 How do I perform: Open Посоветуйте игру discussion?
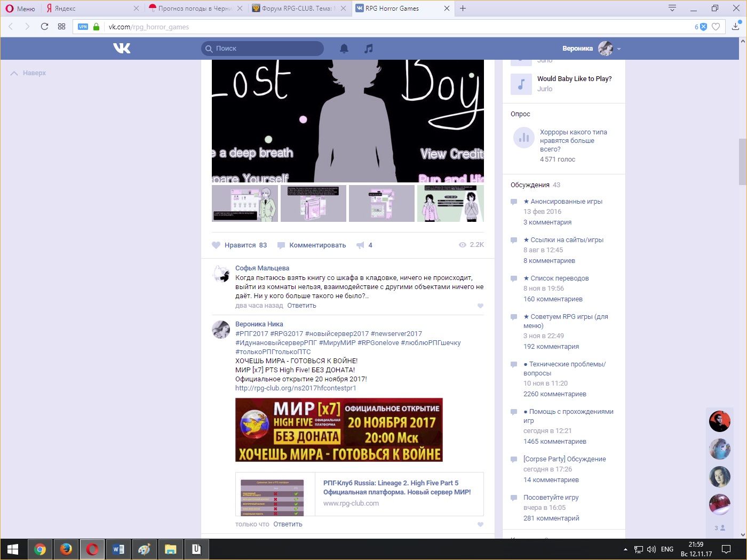coord(551,498)
